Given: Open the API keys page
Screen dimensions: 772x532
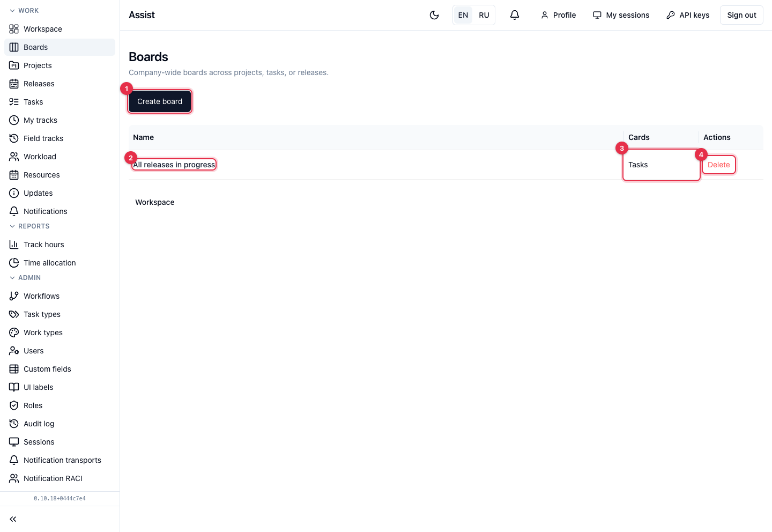Looking at the screenshot, I should [688, 15].
